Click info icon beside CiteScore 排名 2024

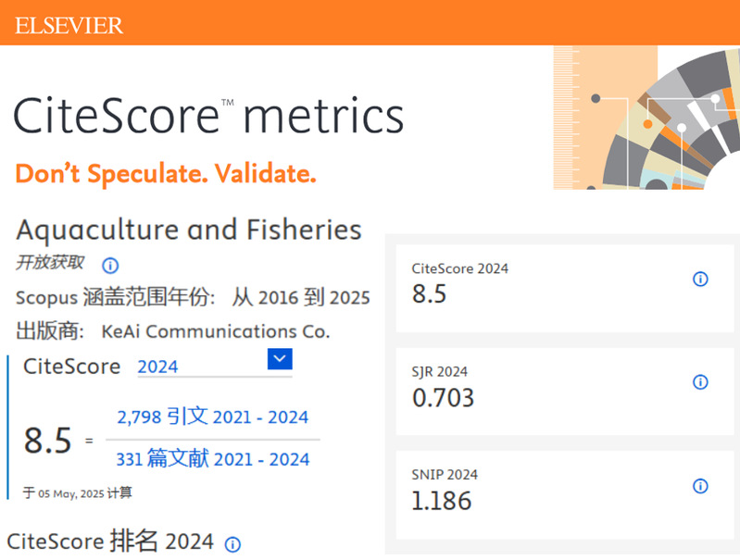[x=232, y=544]
